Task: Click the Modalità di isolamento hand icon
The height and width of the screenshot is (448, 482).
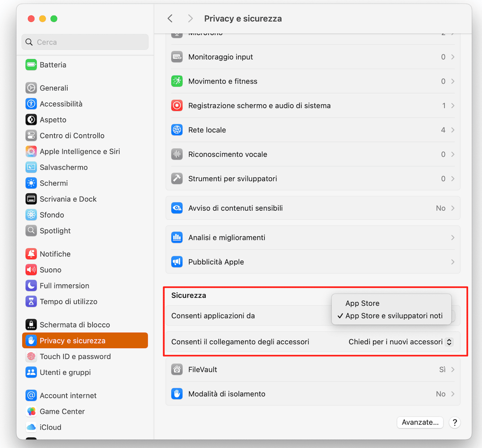Action: [177, 394]
